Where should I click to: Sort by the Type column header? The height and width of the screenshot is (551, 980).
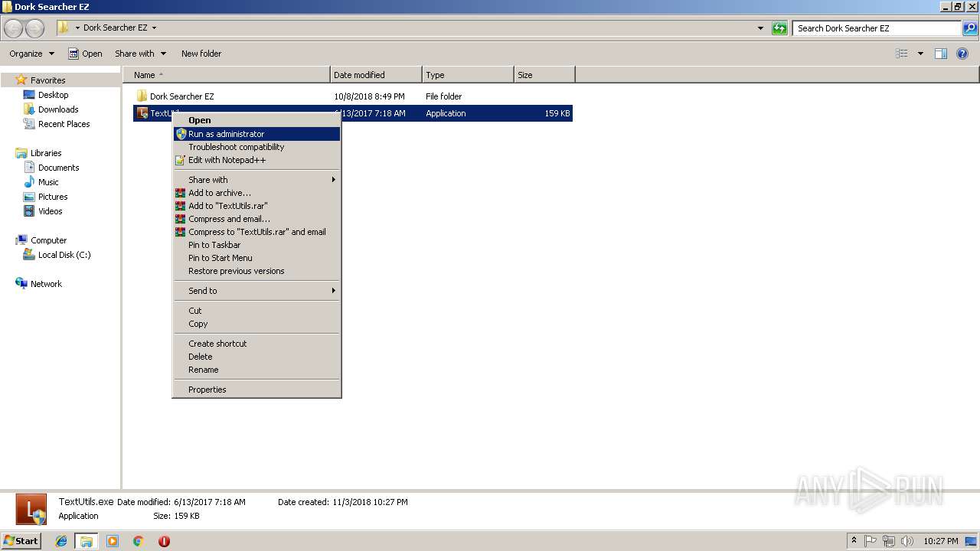coord(468,75)
